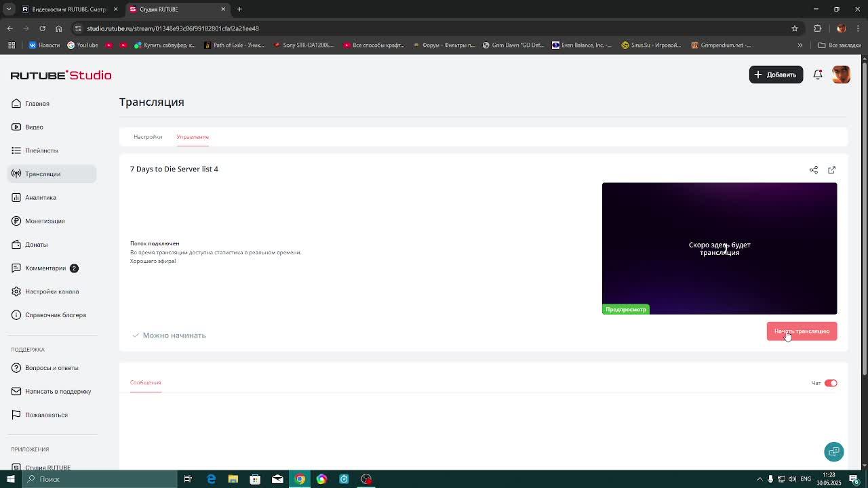This screenshot has width=868, height=488.
Task: Open the taskbar clock and calendar
Action: pyautogui.click(x=829, y=479)
